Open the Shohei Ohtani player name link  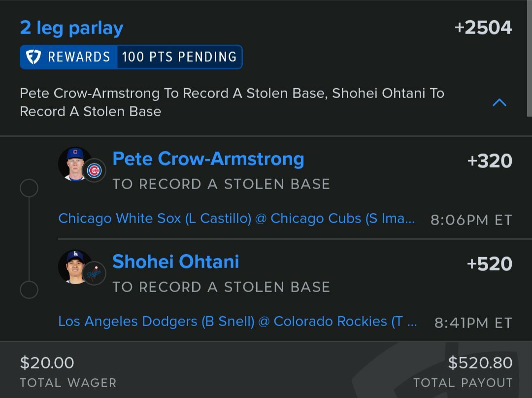point(176,262)
